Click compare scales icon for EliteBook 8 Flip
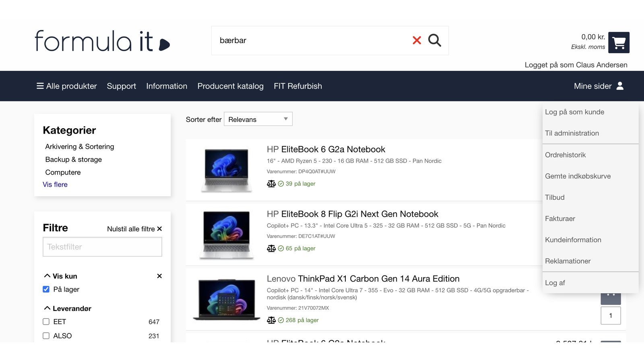This screenshot has width=644, height=362. (x=271, y=249)
